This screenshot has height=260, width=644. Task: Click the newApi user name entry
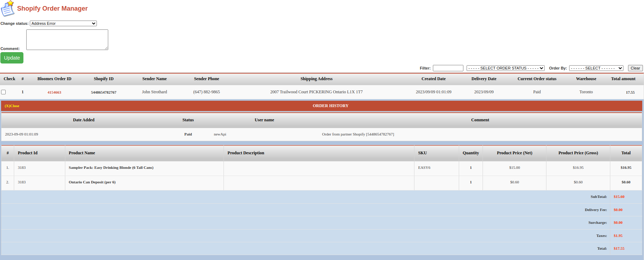point(220,134)
